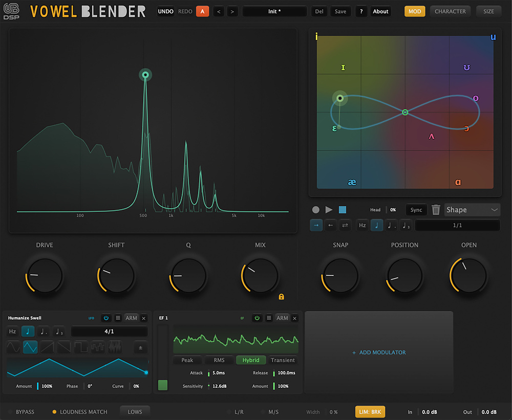Select quarter-note sync in the LFO panel
The image size is (512, 420).
click(28, 331)
